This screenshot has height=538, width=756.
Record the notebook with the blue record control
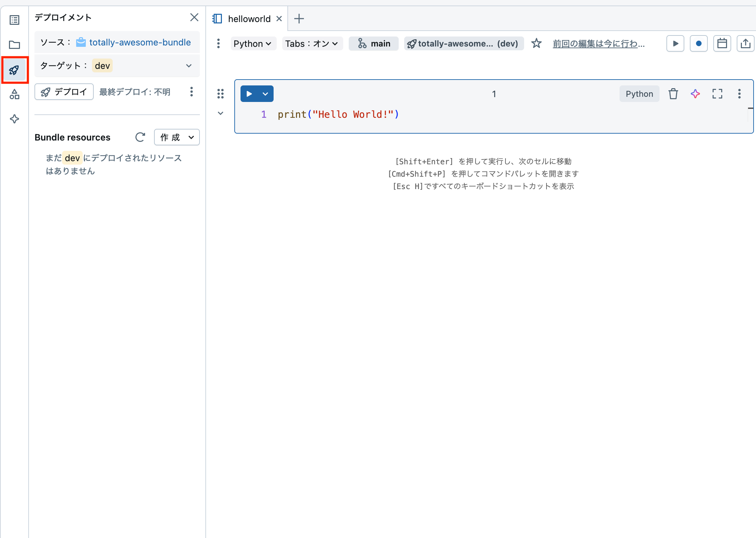(x=698, y=43)
